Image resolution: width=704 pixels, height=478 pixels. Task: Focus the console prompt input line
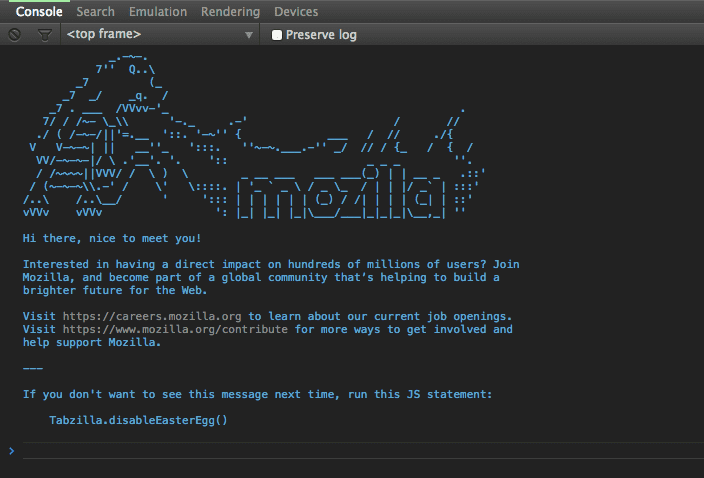tap(363, 451)
